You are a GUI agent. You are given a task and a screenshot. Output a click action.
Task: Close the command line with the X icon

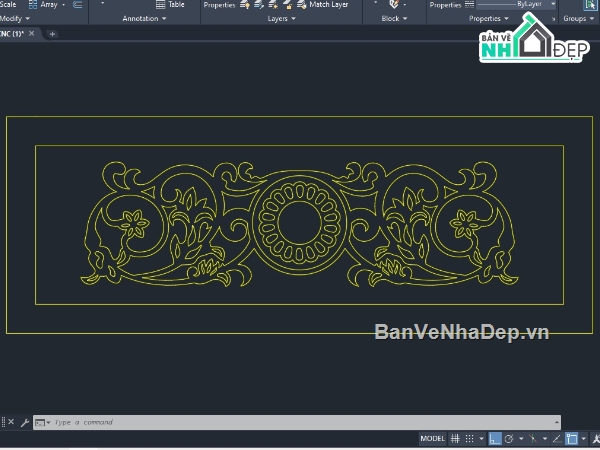click(x=12, y=423)
